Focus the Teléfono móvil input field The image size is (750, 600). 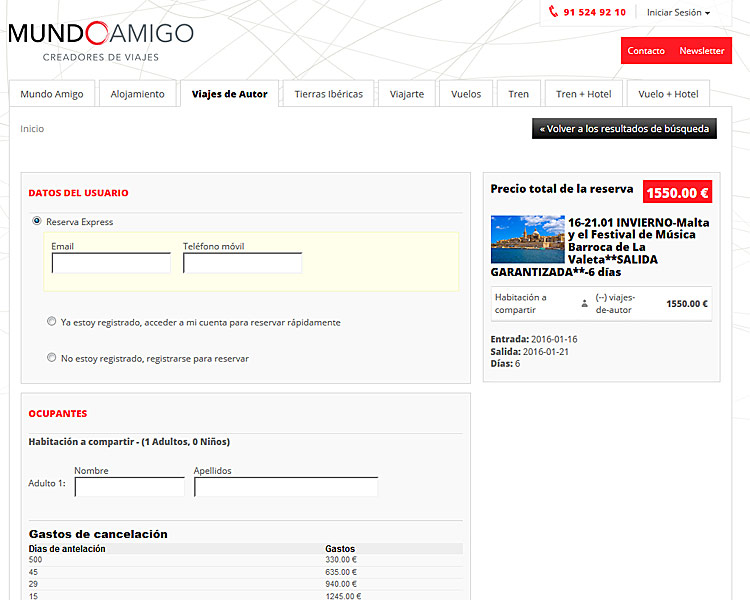click(243, 263)
